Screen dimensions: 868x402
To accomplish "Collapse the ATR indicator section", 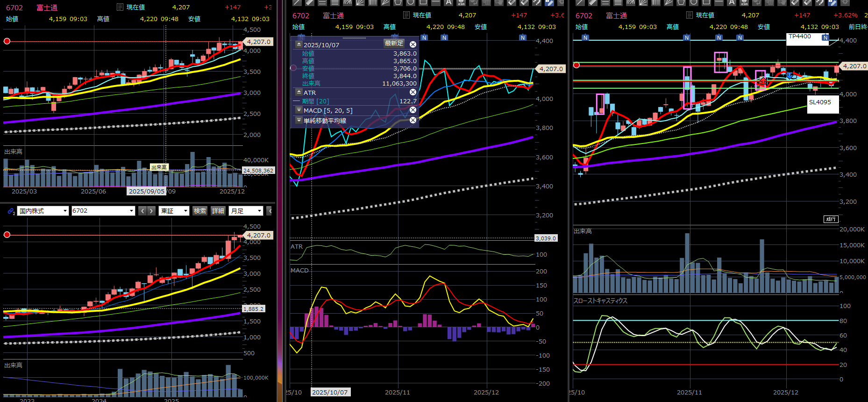I will pos(299,93).
